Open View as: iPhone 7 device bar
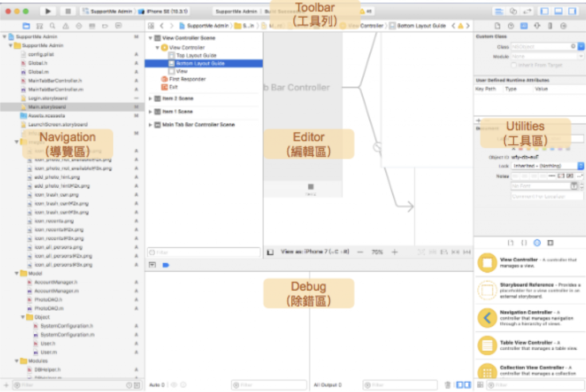586x392 pixels. pos(315,252)
